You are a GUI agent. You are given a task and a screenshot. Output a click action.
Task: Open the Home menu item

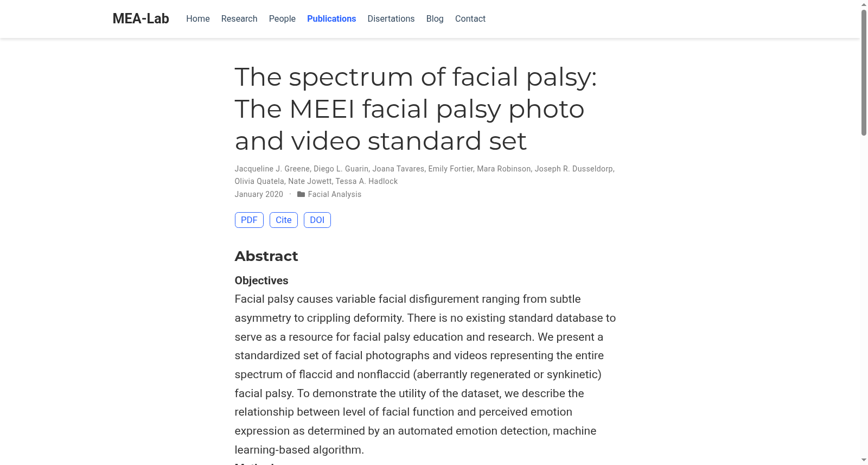point(198,18)
